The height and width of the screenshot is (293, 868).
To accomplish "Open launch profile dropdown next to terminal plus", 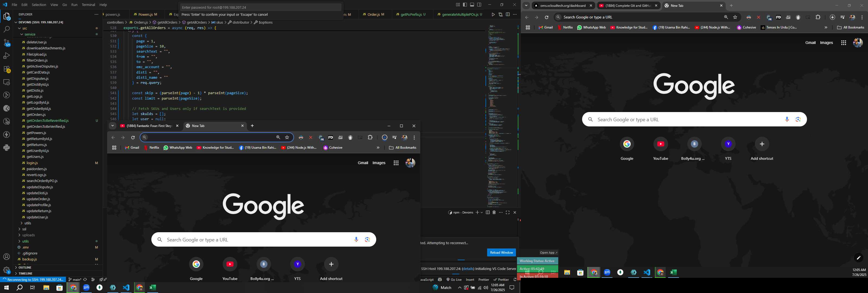I will click(x=481, y=212).
